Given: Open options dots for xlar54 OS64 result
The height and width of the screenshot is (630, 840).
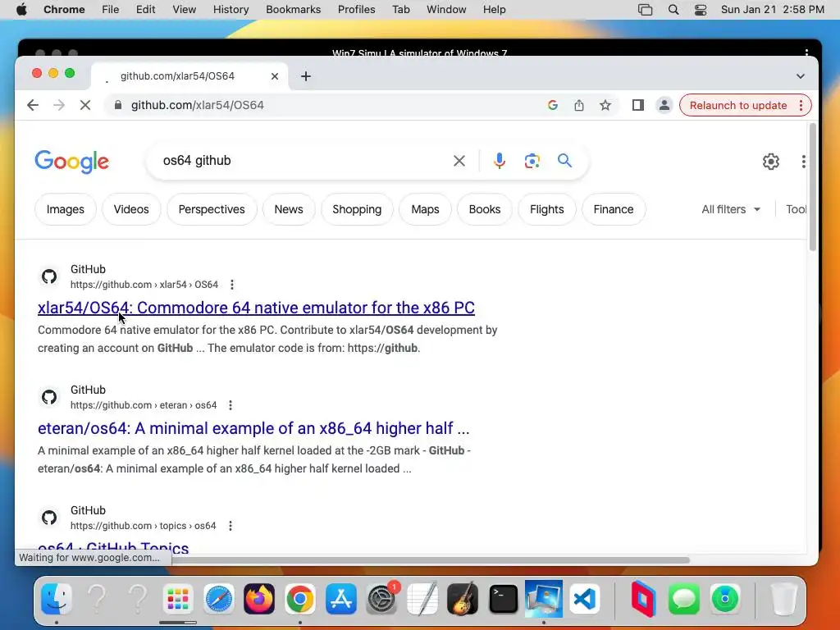Looking at the screenshot, I should point(232,285).
